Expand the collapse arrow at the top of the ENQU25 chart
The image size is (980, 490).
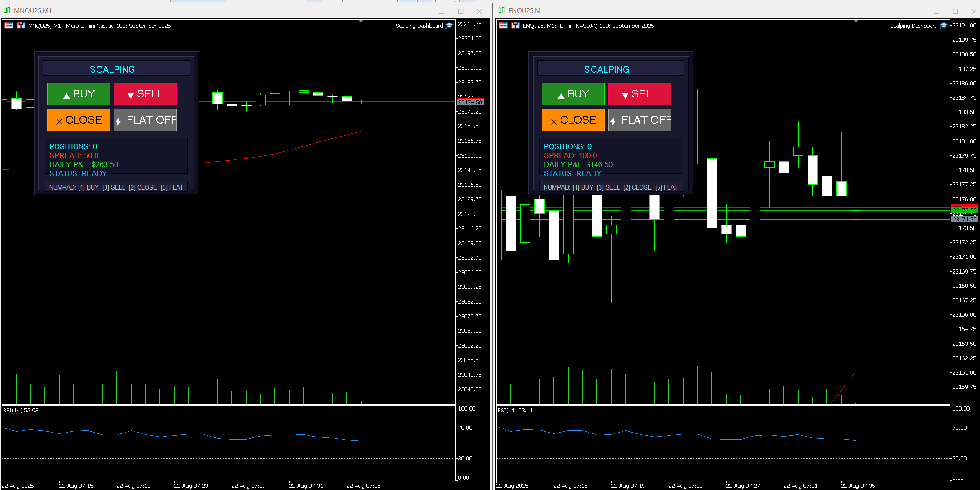tap(856, 20)
